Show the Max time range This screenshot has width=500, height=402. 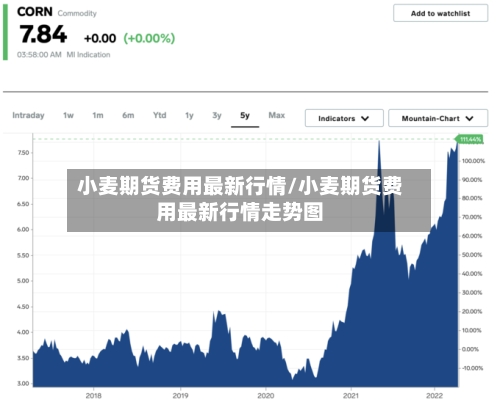point(277,115)
